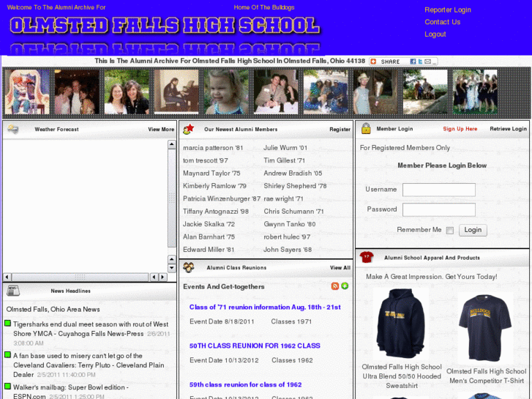Click weather frame scroll down arrow
The height and width of the screenshot is (399, 532).
coord(172,268)
